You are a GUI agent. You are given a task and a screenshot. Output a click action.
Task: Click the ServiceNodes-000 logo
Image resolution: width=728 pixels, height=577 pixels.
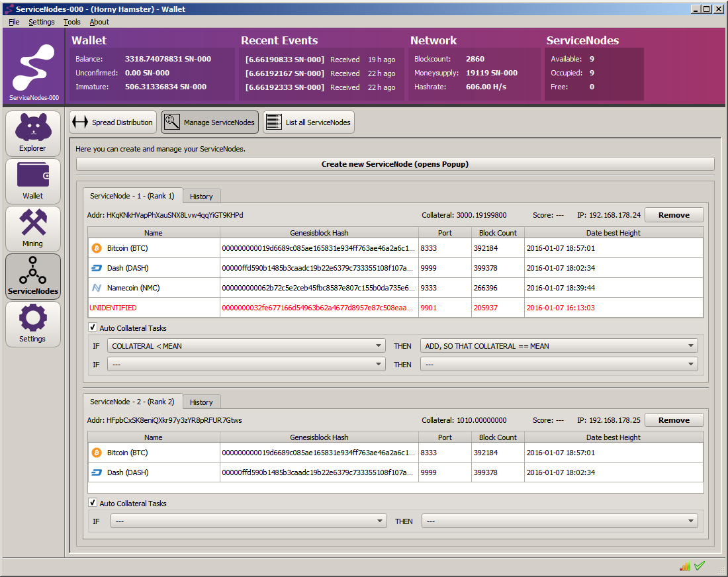tap(34, 66)
